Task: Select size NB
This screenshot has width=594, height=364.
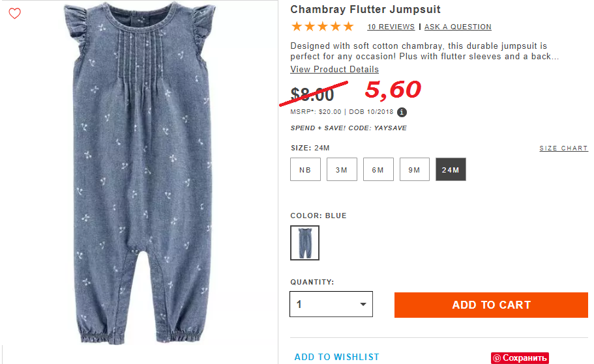Action: [x=305, y=169]
